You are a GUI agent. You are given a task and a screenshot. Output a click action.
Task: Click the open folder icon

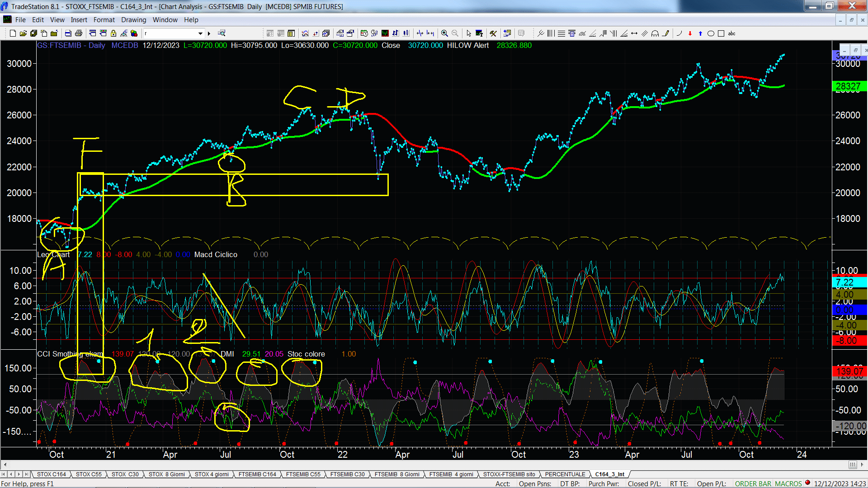(23, 33)
